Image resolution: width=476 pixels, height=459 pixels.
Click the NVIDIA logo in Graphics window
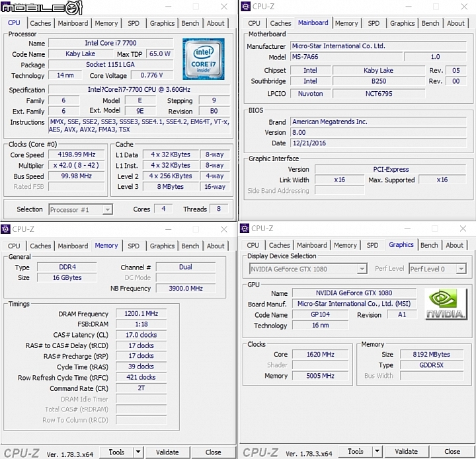click(446, 304)
